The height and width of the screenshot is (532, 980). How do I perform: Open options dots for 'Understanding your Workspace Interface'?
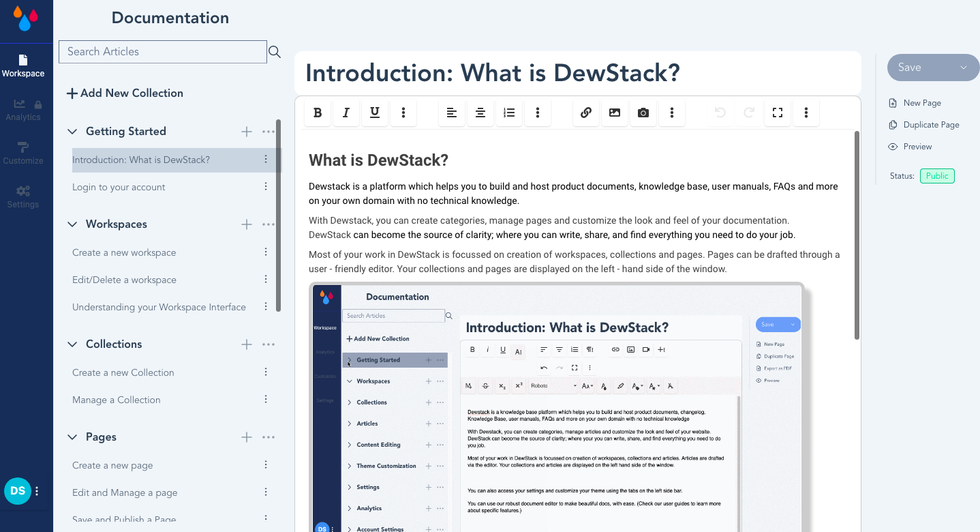tap(266, 307)
